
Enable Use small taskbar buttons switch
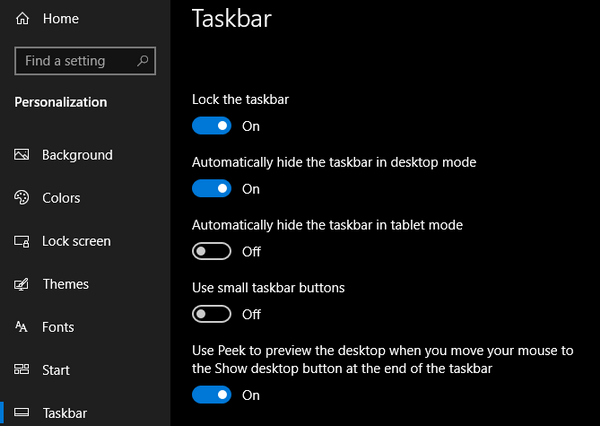tap(211, 314)
